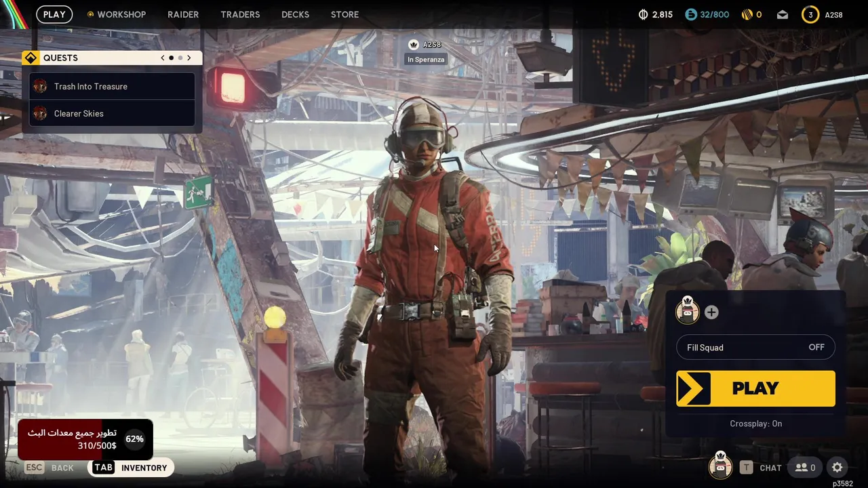
Task: Open the settings gear icon
Action: point(837,467)
